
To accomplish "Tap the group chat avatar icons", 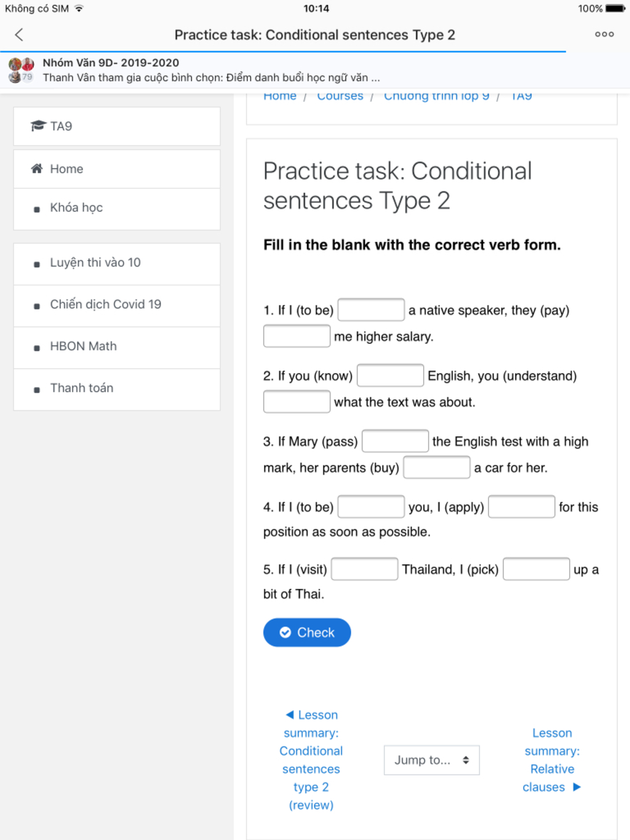I will pyautogui.click(x=22, y=70).
